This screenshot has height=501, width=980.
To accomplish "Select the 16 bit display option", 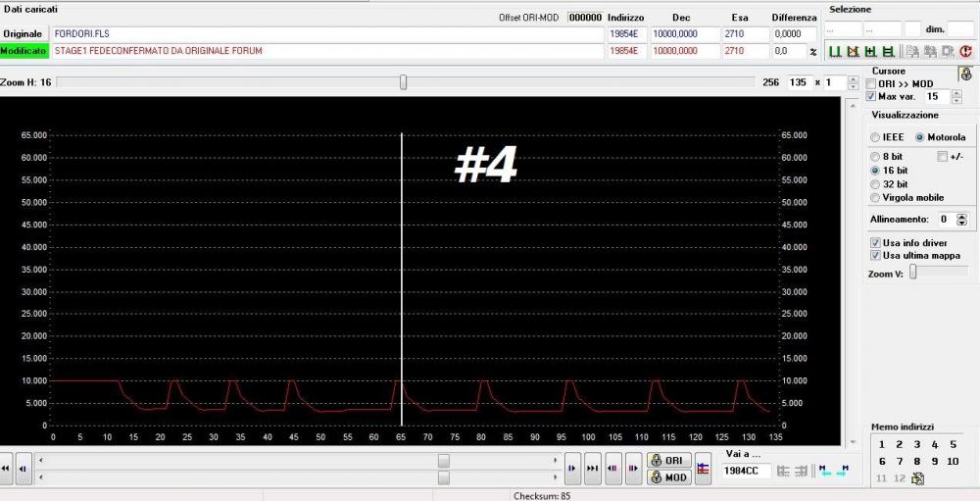I will [x=875, y=171].
